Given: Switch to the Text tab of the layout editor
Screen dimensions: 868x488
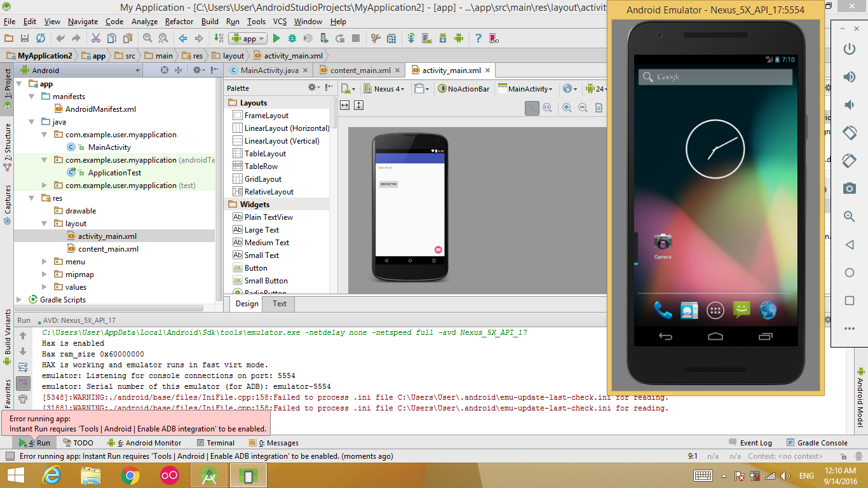Looking at the screenshot, I should 280,304.
